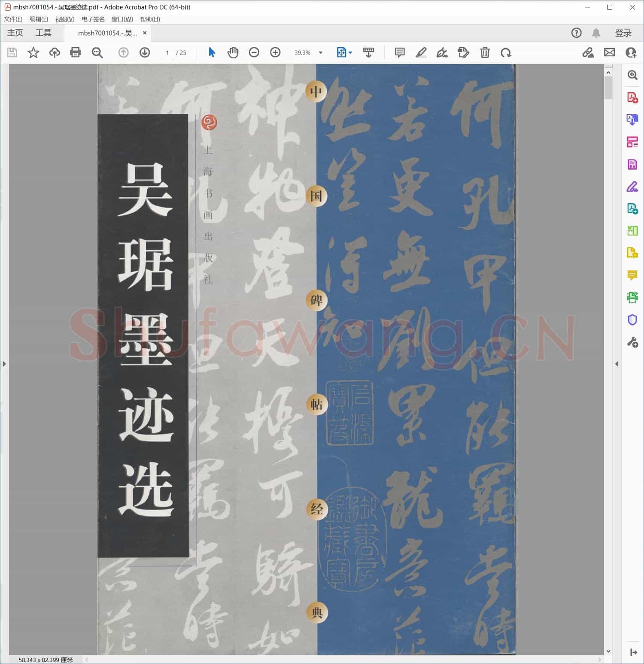Select the highlighter tool in toolbar

pos(421,52)
